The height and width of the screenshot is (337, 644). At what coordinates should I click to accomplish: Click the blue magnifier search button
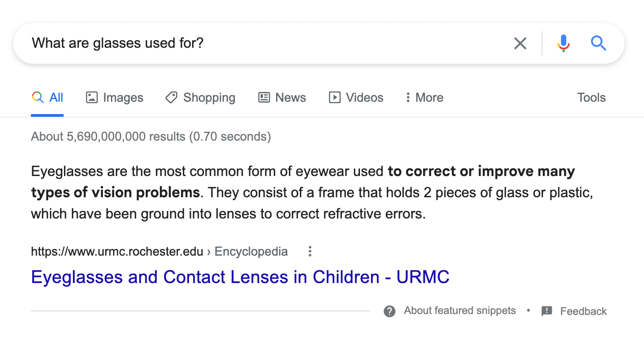click(598, 43)
